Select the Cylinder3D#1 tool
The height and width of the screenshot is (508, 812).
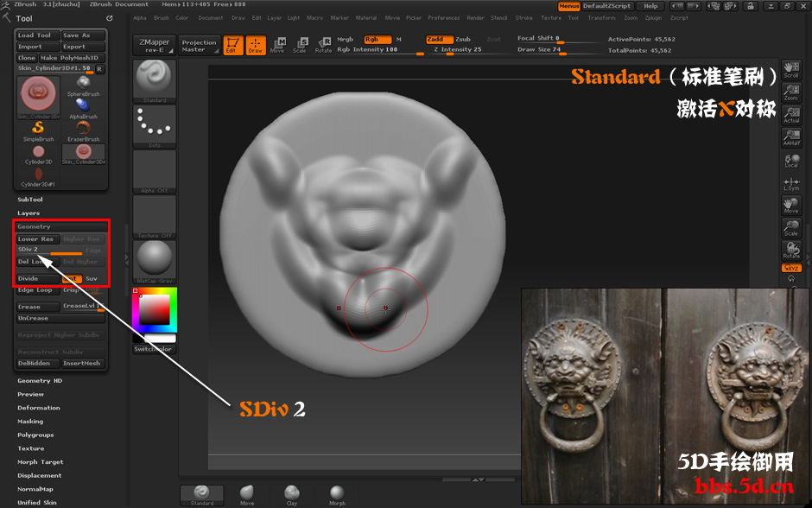tap(38, 177)
